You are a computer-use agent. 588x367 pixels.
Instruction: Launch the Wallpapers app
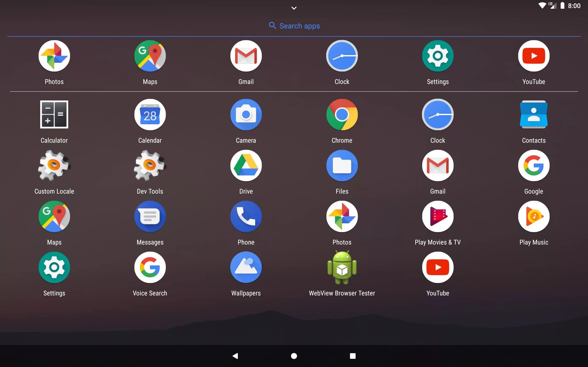pyautogui.click(x=246, y=267)
